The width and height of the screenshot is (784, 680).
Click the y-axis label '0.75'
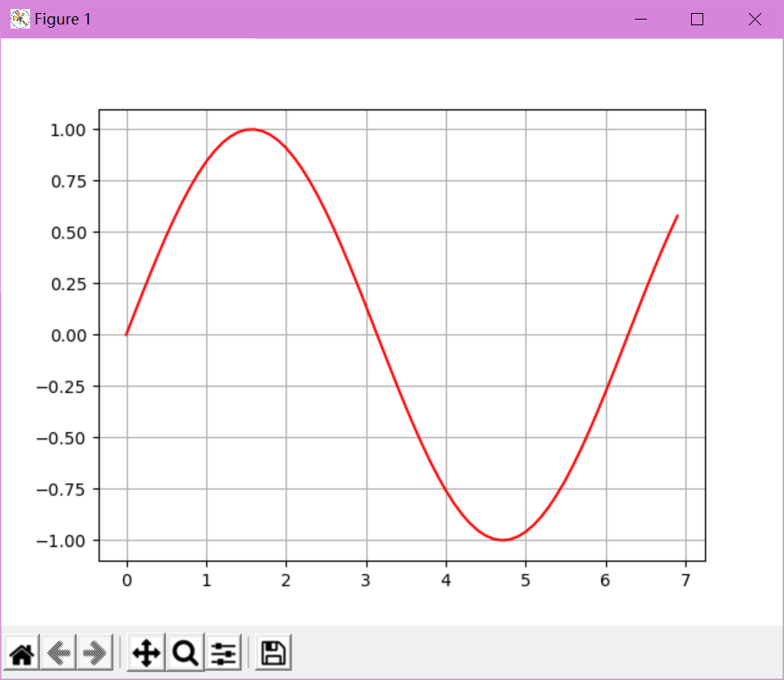pos(68,181)
